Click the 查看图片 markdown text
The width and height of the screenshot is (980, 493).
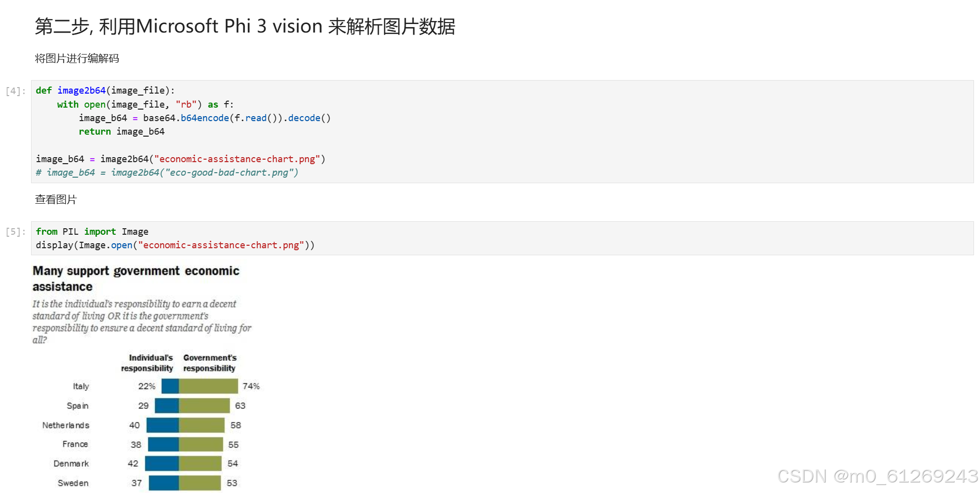[x=56, y=200]
